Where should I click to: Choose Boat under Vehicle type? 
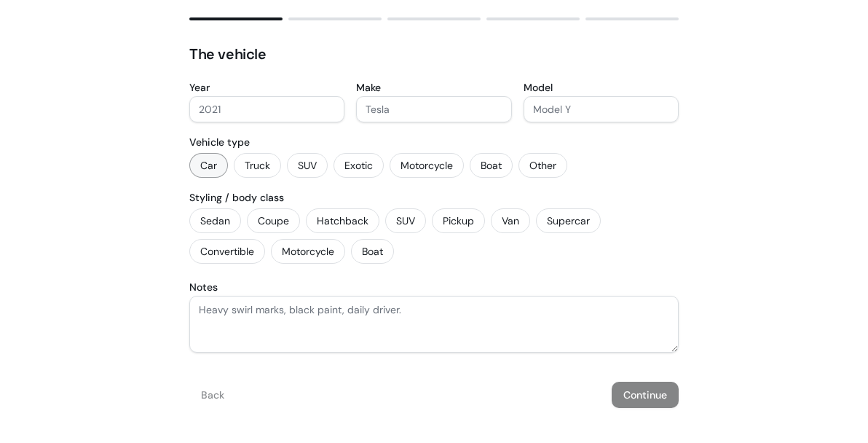click(491, 165)
